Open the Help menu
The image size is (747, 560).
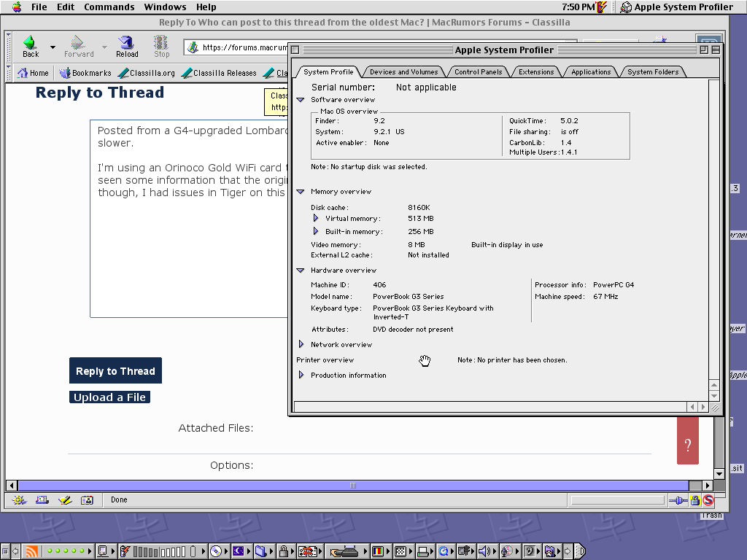tap(206, 7)
